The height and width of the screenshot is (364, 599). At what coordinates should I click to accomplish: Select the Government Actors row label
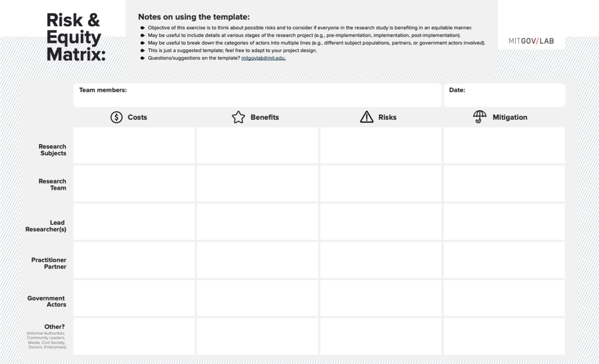[46, 301]
